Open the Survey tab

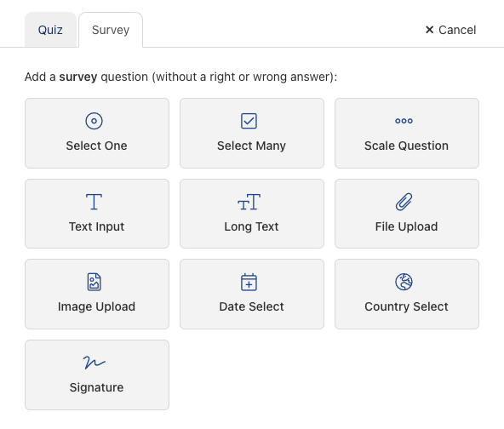coord(111,30)
